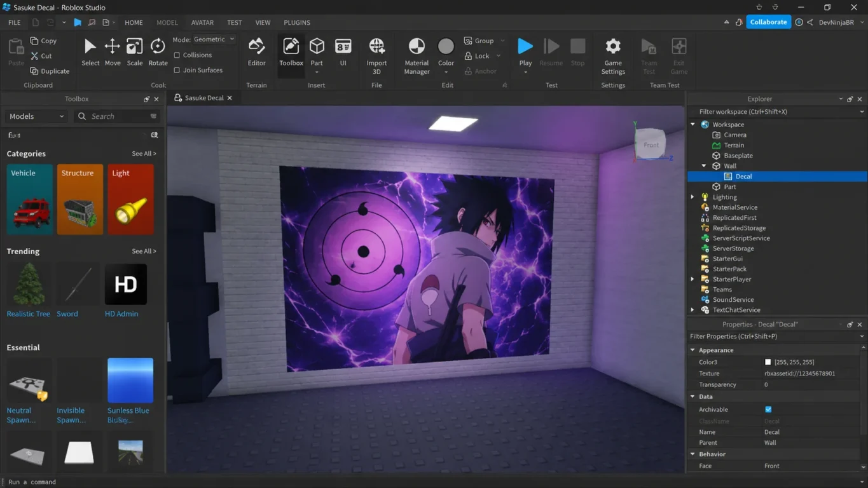Switch to the AVATAR ribbon tab

coord(202,22)
